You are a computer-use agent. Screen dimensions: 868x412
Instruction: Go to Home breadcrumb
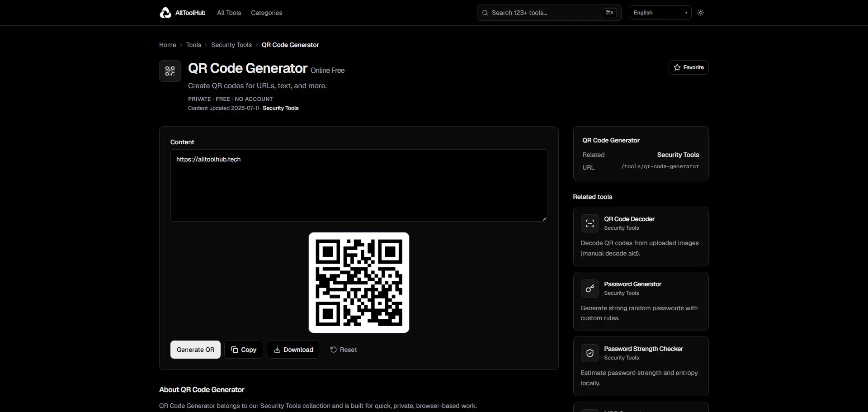(x=167, y=45)
